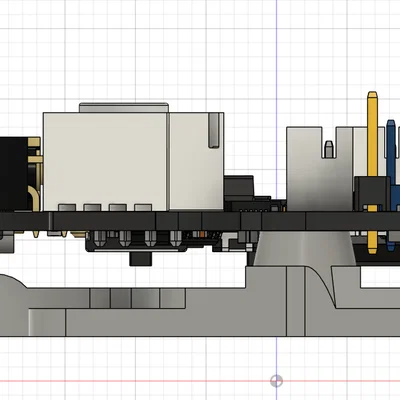Viewport: 400px width, 400px height.
Task: Select the silver tab atop white connector
Action: (124, 107)
